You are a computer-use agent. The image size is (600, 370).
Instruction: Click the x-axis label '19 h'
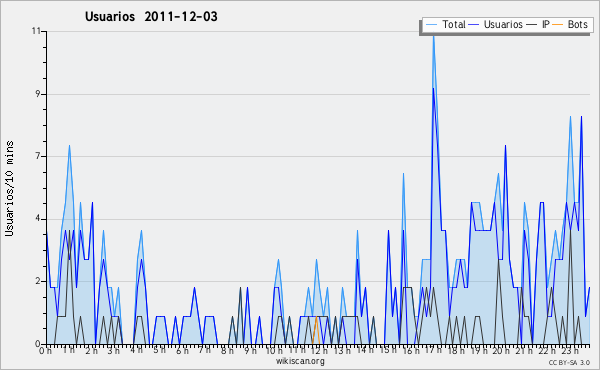click(479, 350)
